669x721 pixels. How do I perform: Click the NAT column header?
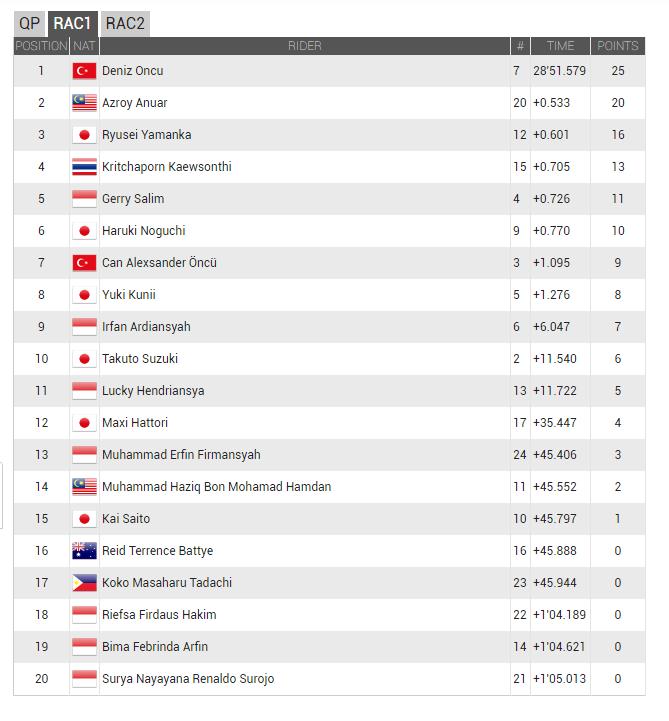tap(84, 46)
